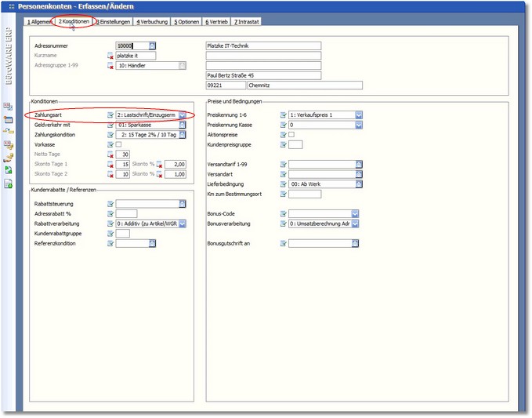Go to the 1 Allgemein tab

coord(38,22)
